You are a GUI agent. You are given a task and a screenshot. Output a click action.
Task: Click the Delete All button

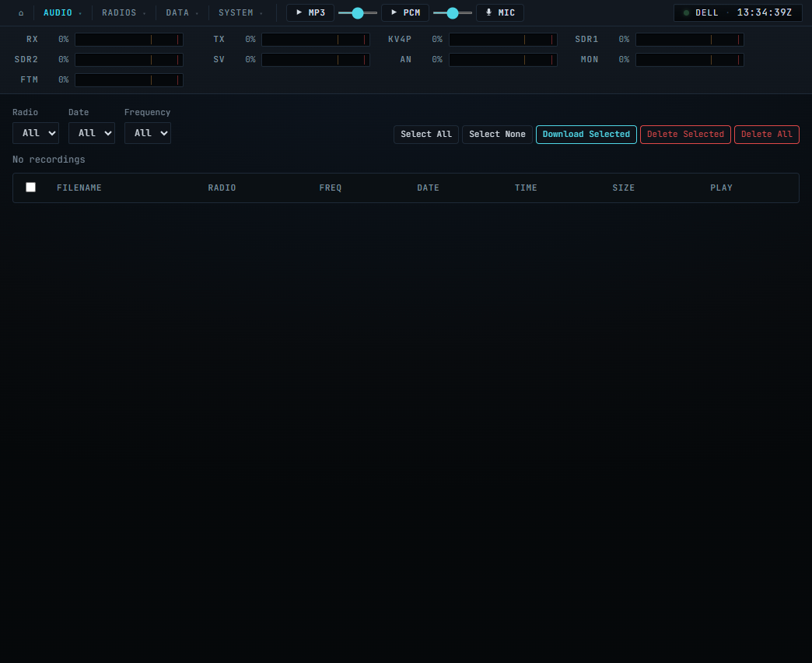point(767,135)
